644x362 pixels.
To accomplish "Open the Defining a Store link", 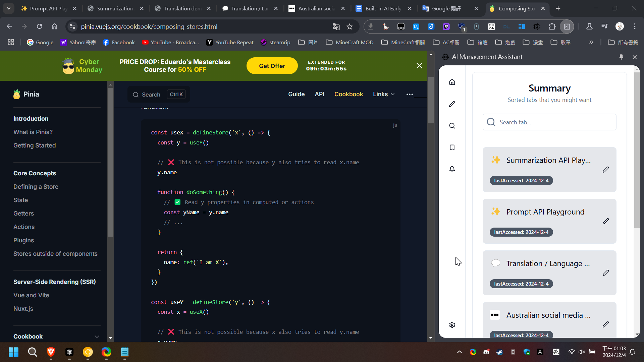I will coord(36,187).
